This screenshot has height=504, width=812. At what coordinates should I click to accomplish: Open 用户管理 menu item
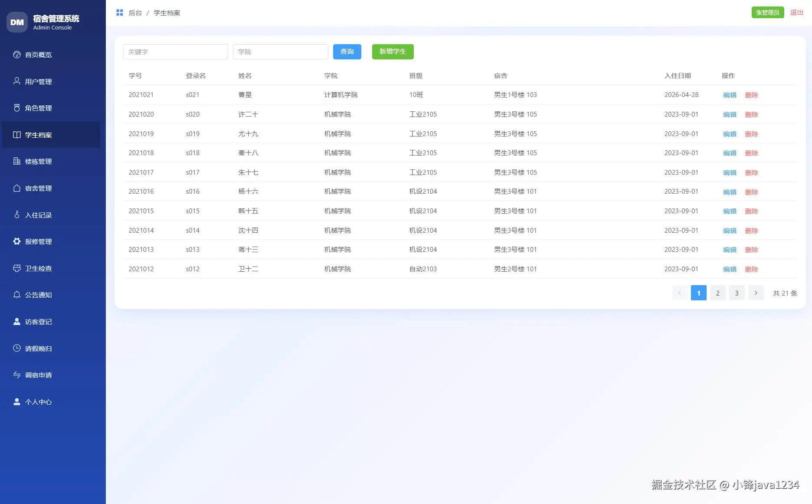(51, 81)
